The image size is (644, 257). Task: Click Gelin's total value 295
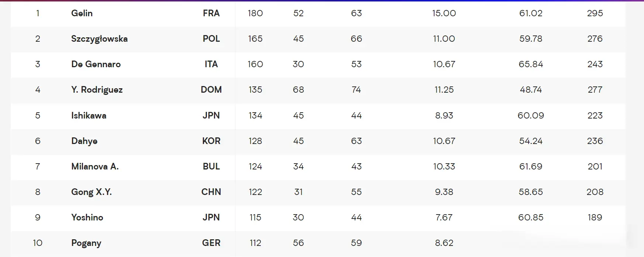click(x=595, y=13)
